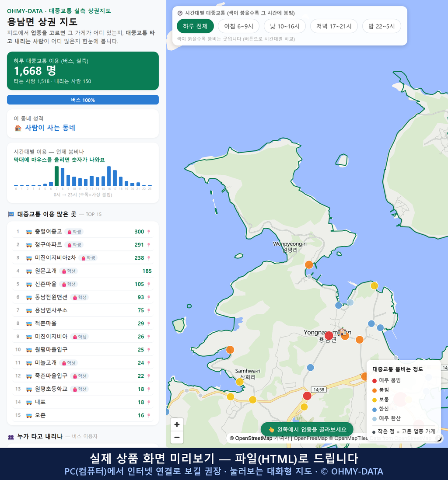Viewport: 448px width, 480px height.
Task: Click the map pin icon beside 신촌마을 105
Action: click(x=149, y=284)
